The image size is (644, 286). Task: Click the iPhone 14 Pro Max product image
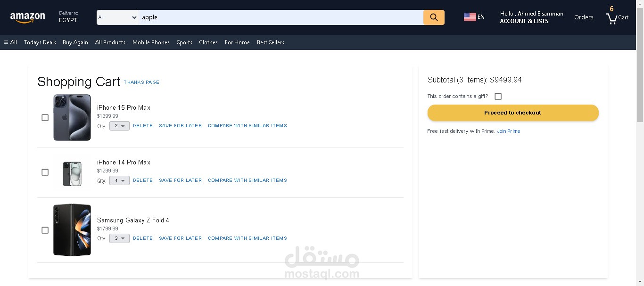(x=72, y=174)
